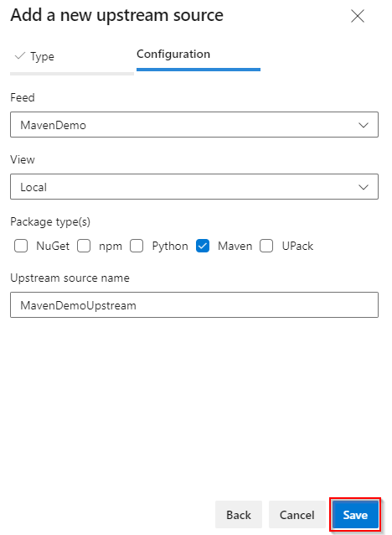Uncheck the Maven package type checkbox

203,246
